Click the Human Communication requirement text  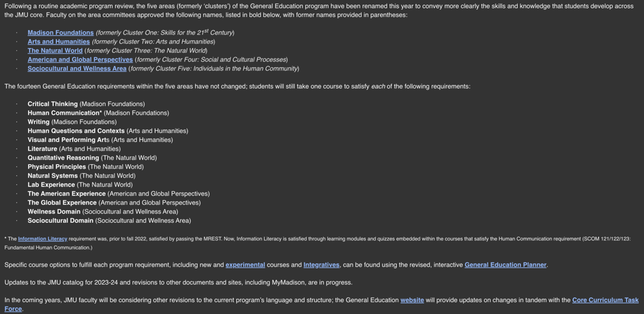coord(63,113)
